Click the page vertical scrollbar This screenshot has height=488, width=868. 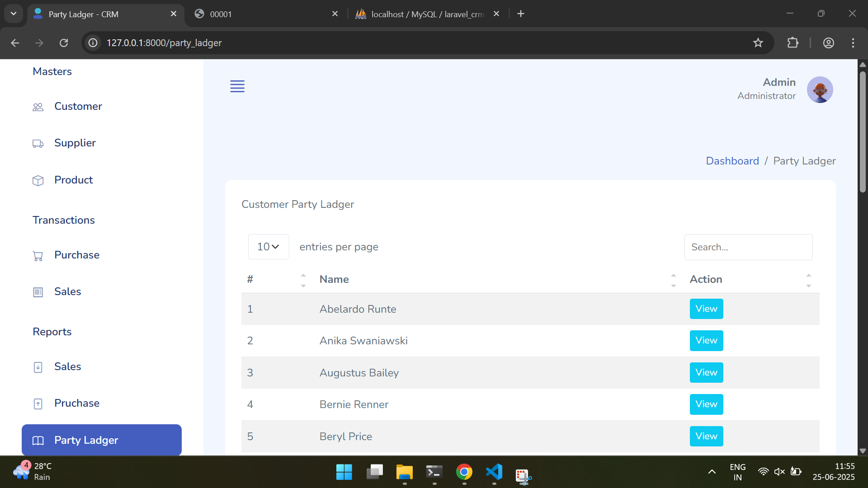point(863,131)
